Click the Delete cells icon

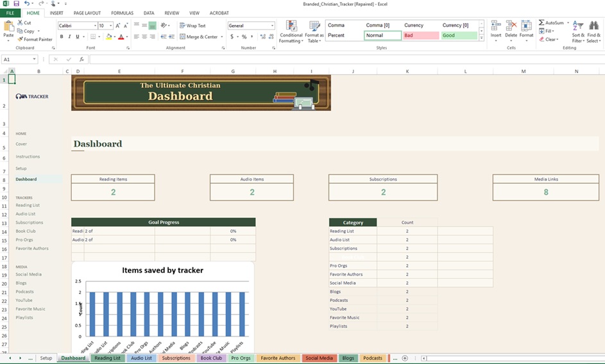pos(511,26)
